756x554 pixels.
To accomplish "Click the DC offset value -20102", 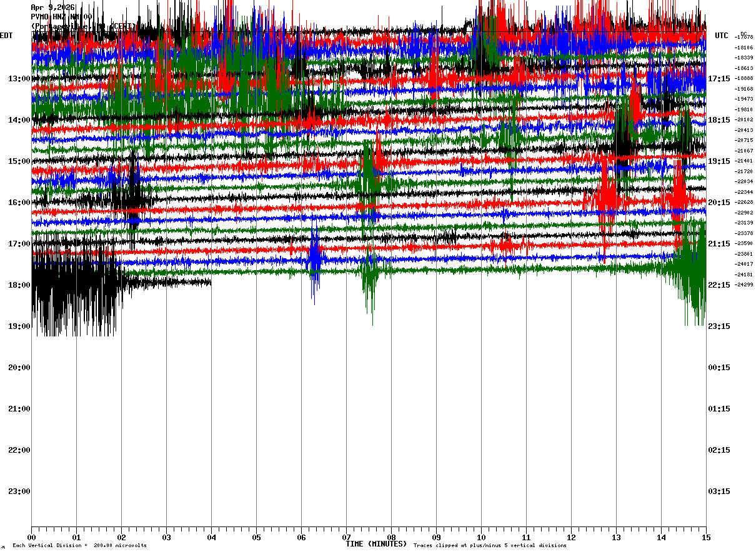I will coord(744,120).
